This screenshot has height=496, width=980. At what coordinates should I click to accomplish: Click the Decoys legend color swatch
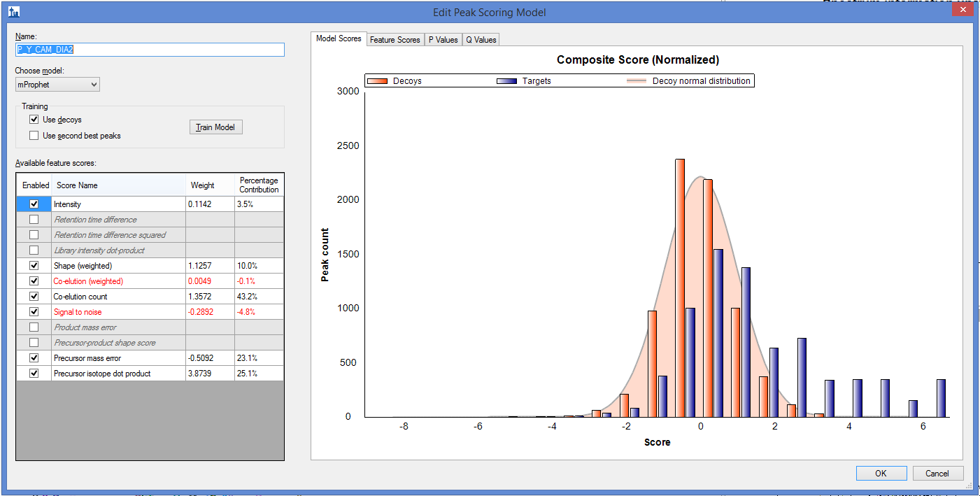(x=378, y=81)
